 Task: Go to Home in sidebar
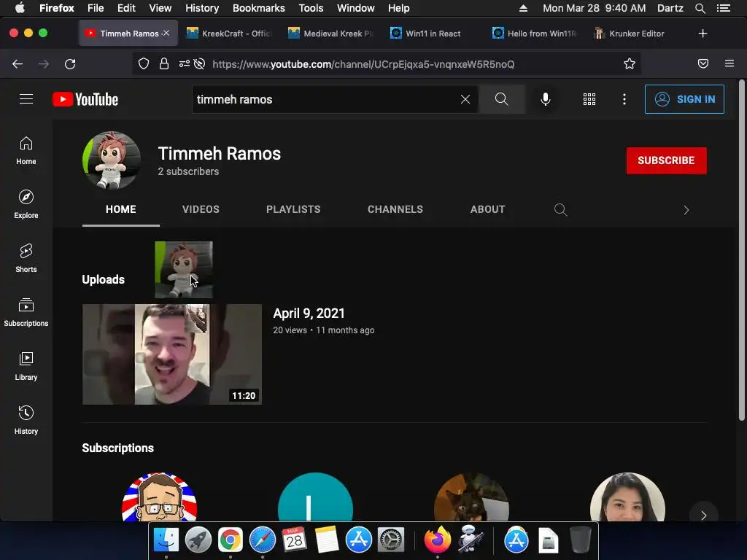[26, 151]
